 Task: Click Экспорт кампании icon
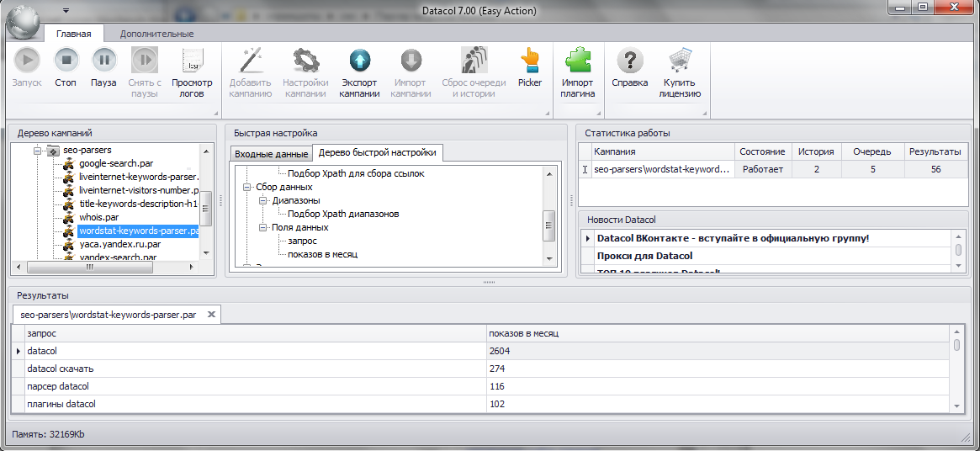coord(361,61)
